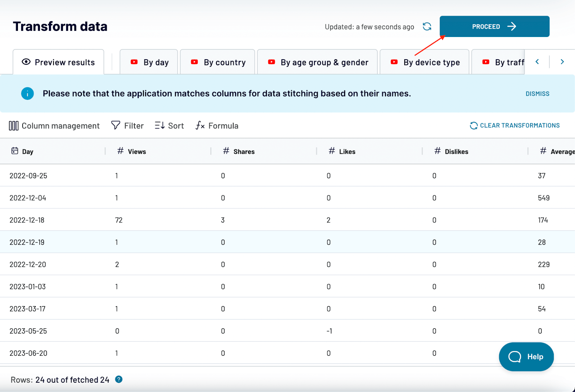Open the Preview results tab
The width and height of the screenshot is (575, 392).
point(59,63)
